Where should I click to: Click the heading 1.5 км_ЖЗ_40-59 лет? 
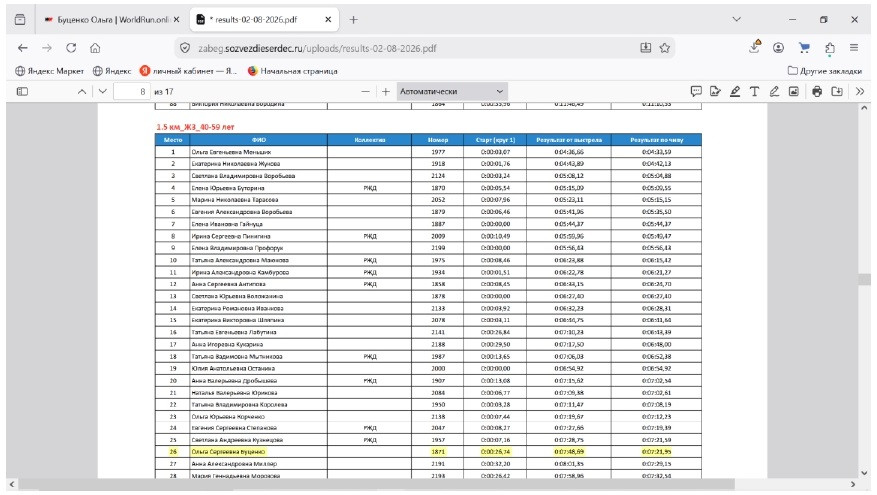tap(195, 127)
